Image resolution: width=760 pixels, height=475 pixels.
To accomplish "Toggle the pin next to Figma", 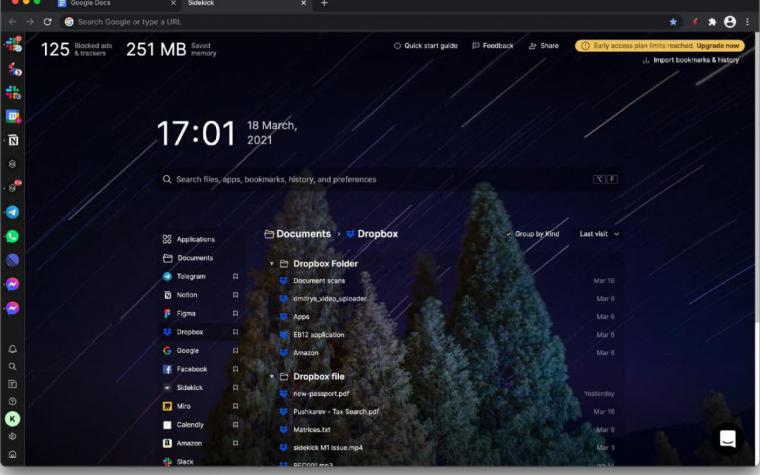I will tap(236, 314).
